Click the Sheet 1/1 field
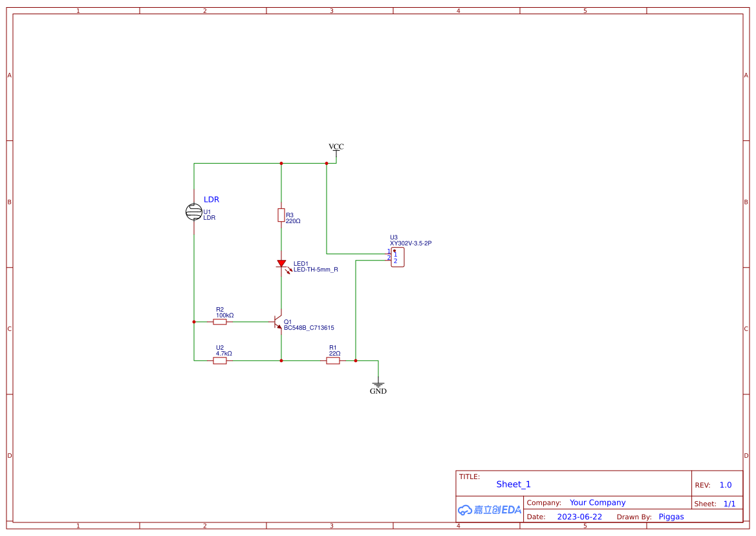756x536 pixels. point(731,503)
